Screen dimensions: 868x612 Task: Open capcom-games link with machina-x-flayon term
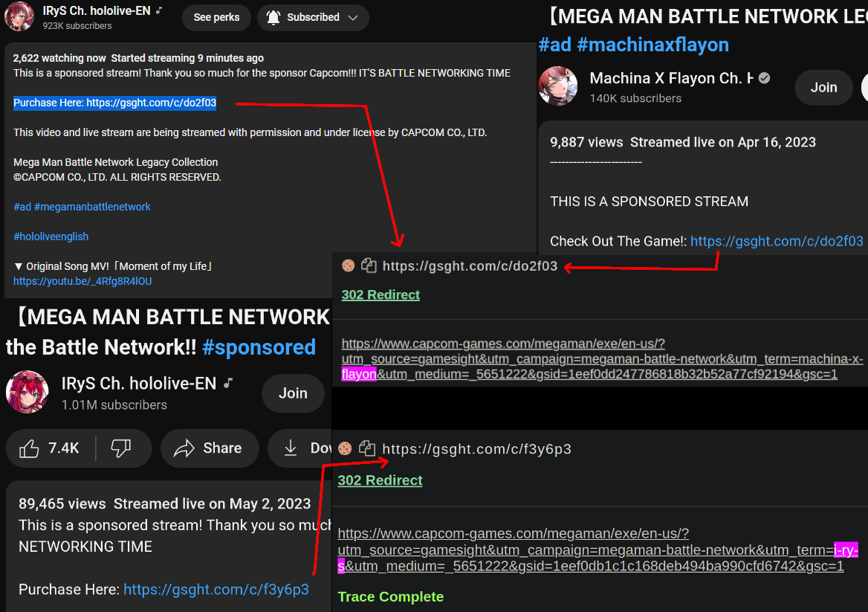[x=602, y=359]
